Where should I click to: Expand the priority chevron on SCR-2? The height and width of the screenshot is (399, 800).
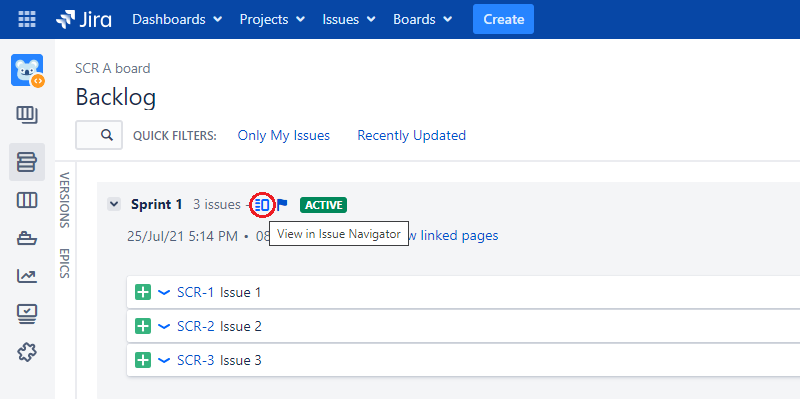164,327
